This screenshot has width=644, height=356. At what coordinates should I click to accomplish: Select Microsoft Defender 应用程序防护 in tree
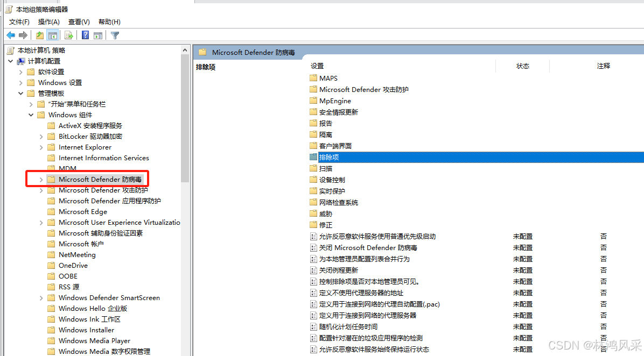110,201
